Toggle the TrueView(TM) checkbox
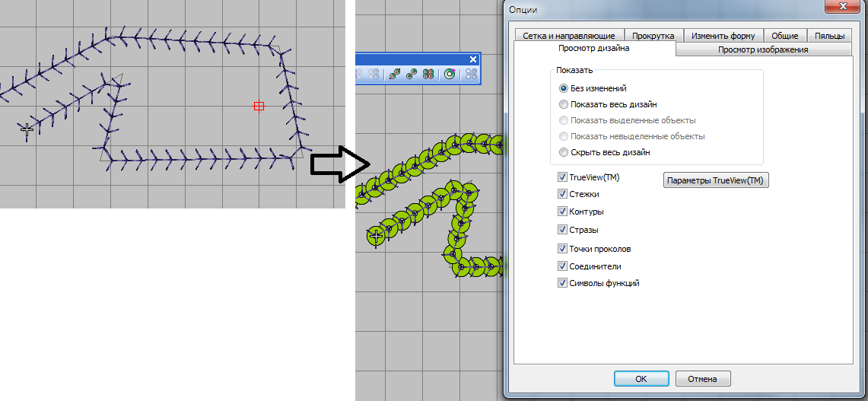This screenshot has width=868, height=401. [x=563, y=177]
